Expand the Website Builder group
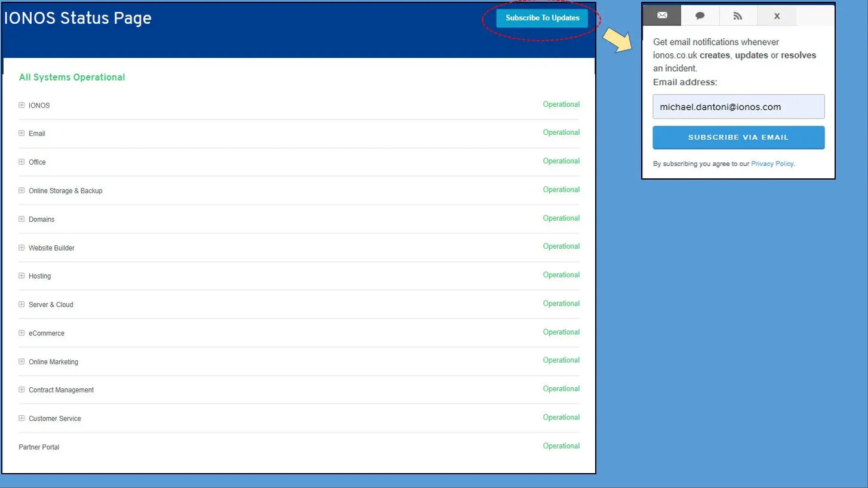This screenshot has height=488, width=868. [x=21, y=248]
